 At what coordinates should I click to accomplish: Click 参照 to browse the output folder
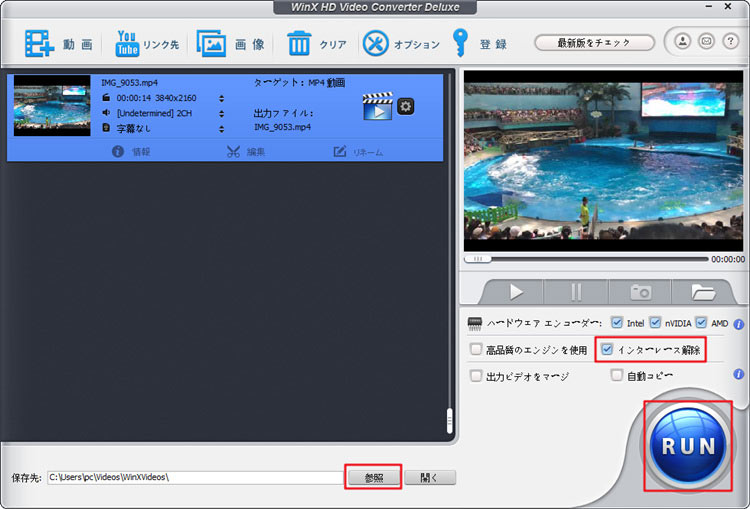click(x=374, y=477)
